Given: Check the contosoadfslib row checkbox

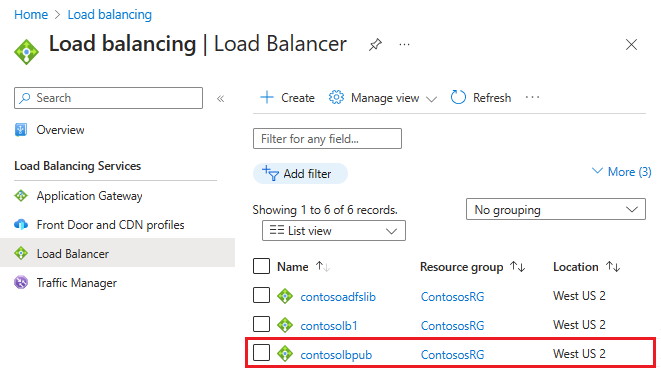Looking at the screenshot, I should (261, 295).
